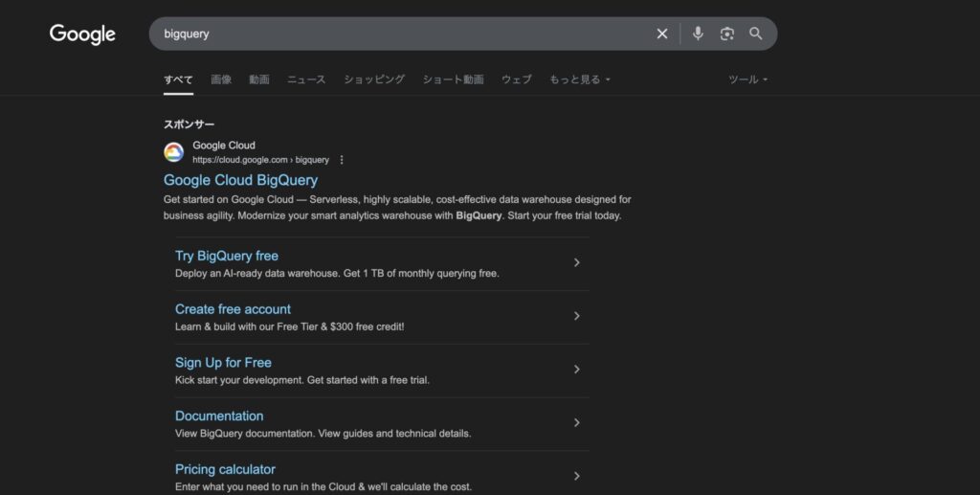Open the ショッピング tab
Image resolution: width=980 pixels, height=495 pixels.
click(374, 79)
